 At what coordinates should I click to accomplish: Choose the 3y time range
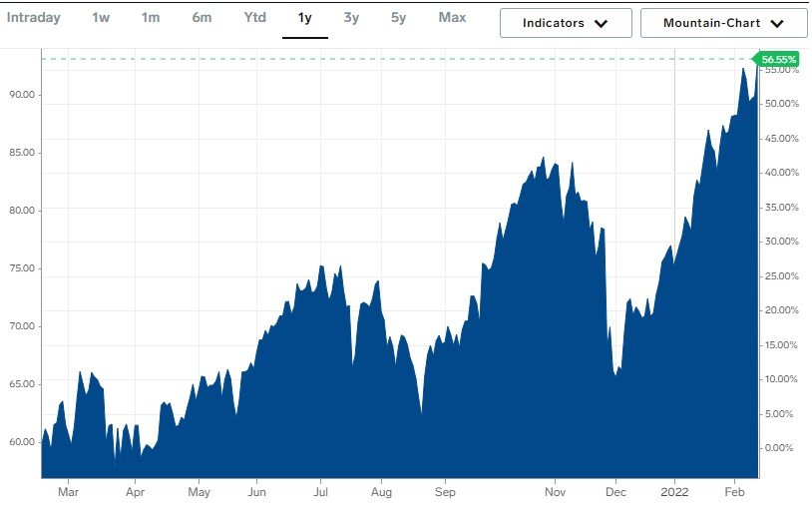point(351,18)
